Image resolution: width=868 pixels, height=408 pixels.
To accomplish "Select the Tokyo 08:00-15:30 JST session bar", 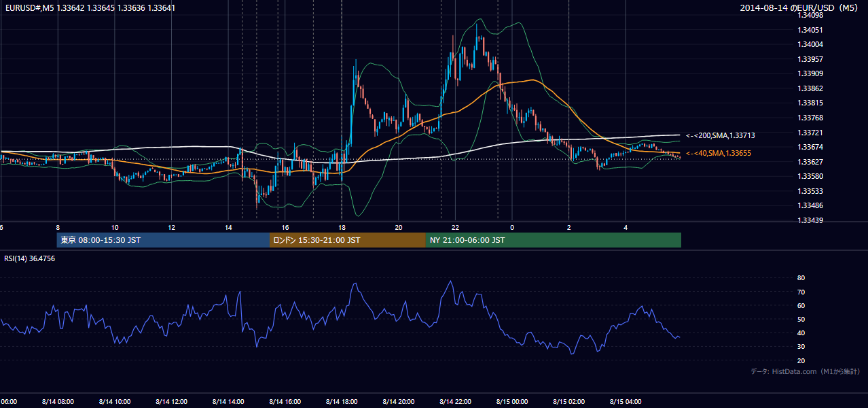I will 164,240.
